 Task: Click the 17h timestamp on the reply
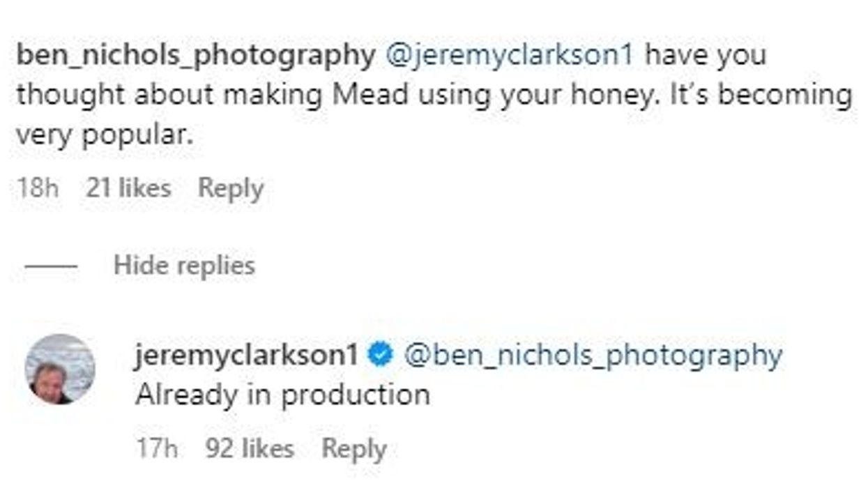(157, 449)
